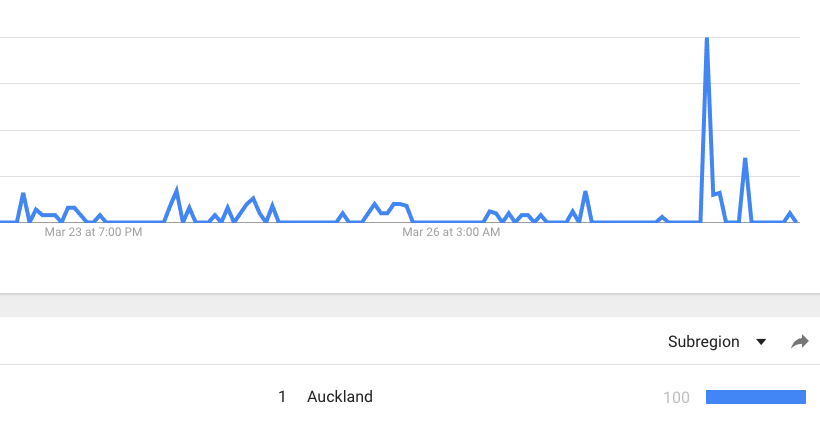Click the first spike at the chart's left edge
This screenshot has width=820, height=442.
pyautogui.click(x=23, y=195)
